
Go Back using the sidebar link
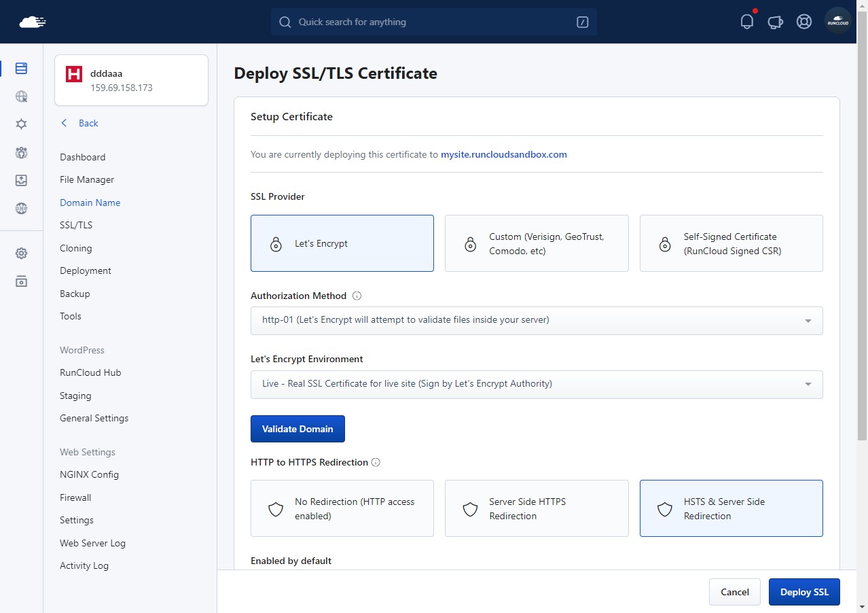coord(79,123)
